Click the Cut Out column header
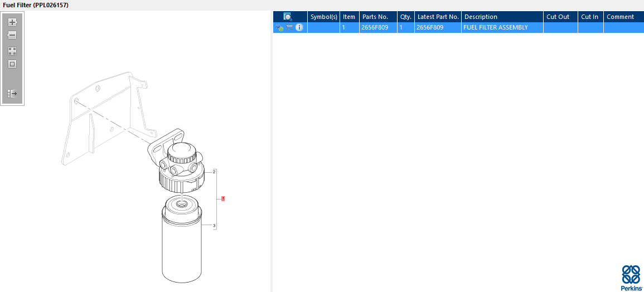644x292 pixels. (560, 17)
